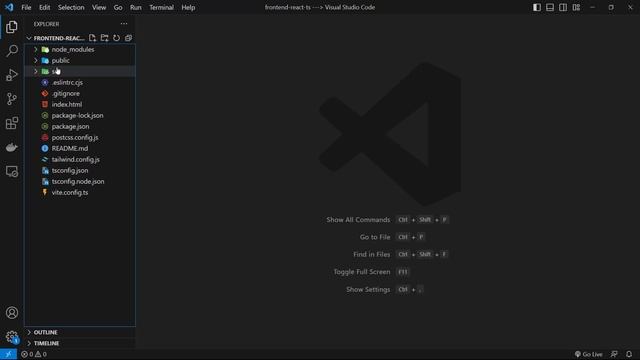Screen dimensions: 640x360
Task: Open the Docker view in activity bar
Action: tap(11, 147)
